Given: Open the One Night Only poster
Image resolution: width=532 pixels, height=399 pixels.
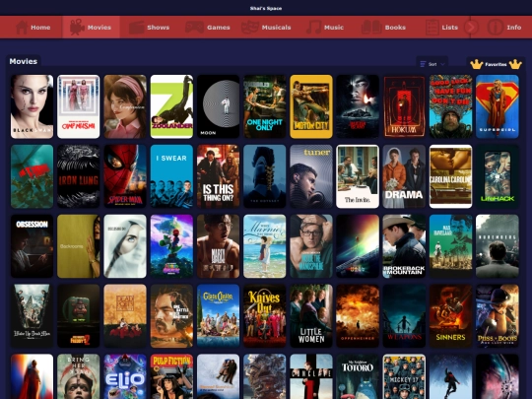Looking at the screenshot, I should pyautogui.click(x=265, y=106).
